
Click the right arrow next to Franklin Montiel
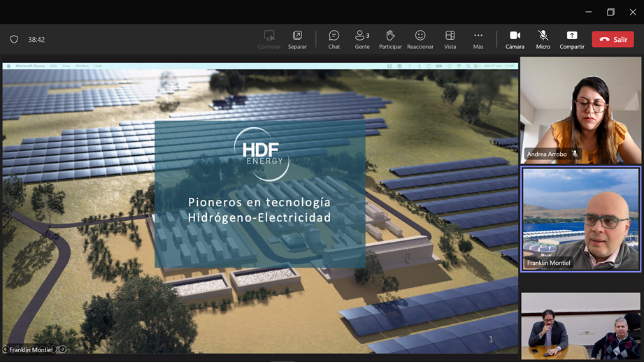click(62, 349)
